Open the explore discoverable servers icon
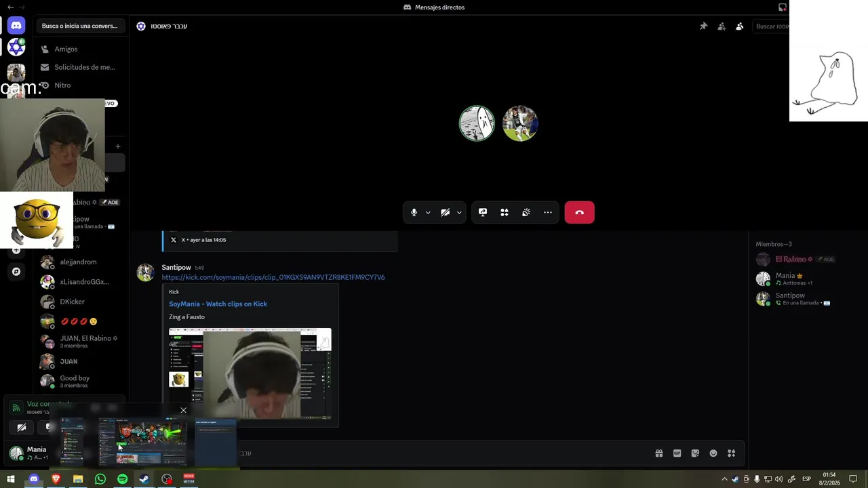Screen dimensions: 868x488 click(16, 272)
